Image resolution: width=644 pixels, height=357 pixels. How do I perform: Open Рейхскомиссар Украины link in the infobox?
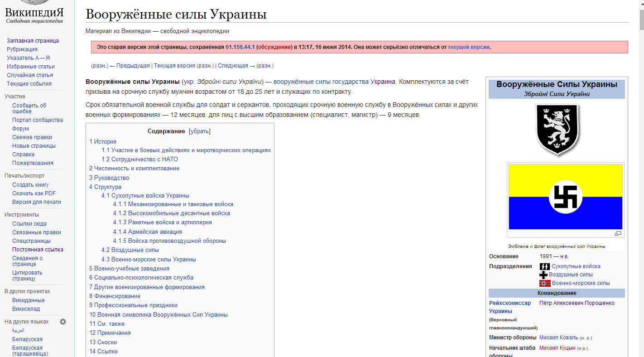[x=510, y=307]
